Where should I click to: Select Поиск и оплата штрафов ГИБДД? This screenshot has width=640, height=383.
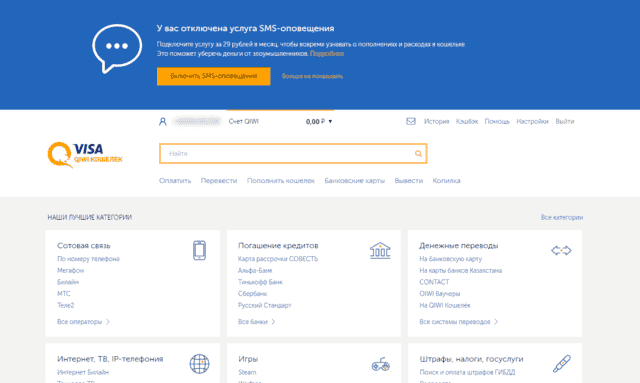point(467,372)
